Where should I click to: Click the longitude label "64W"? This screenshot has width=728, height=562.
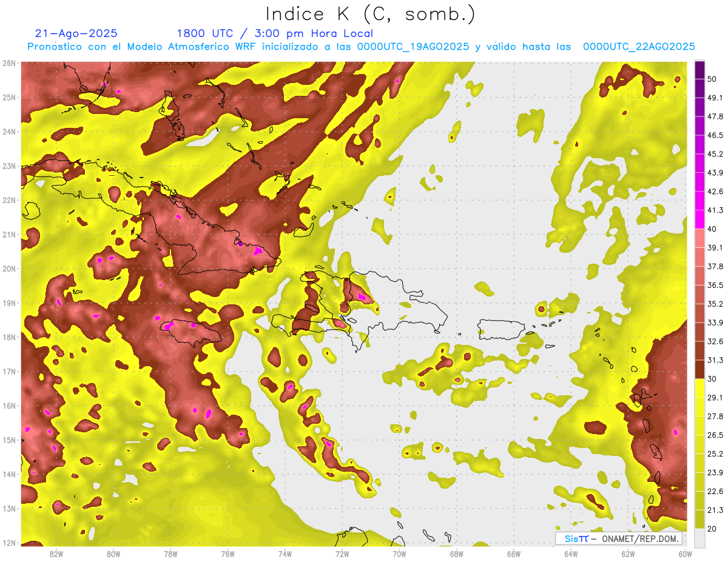[x=571, y=554]
